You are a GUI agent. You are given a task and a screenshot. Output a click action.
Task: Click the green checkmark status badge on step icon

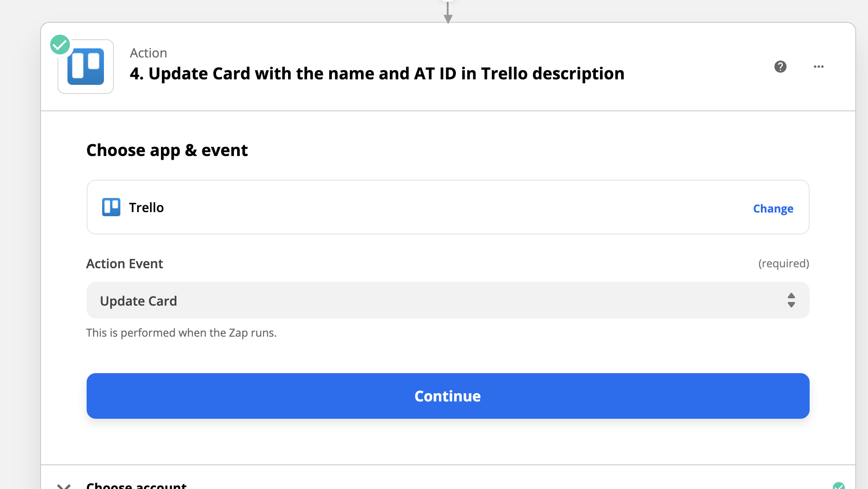[x=60, y=45]
